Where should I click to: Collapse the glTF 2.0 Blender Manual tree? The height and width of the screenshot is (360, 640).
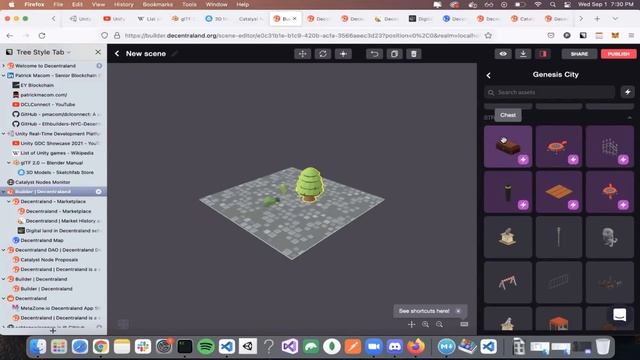(x=9, y=163)
